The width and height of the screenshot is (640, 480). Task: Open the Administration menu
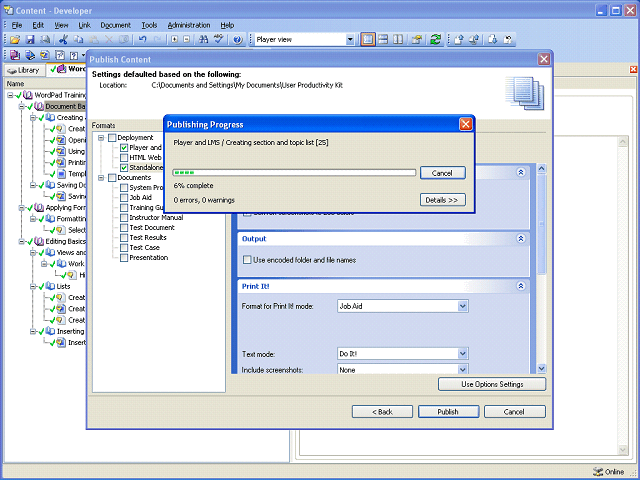tap(189, 25)
